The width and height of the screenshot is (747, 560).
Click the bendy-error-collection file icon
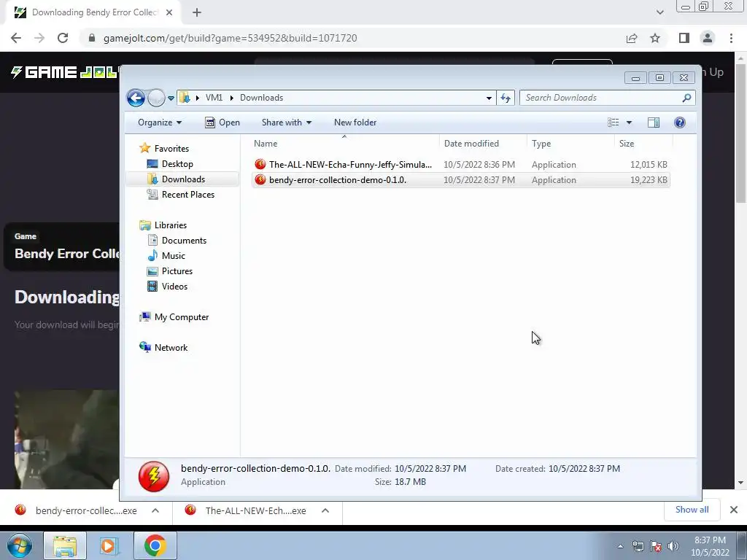[260, 180]
